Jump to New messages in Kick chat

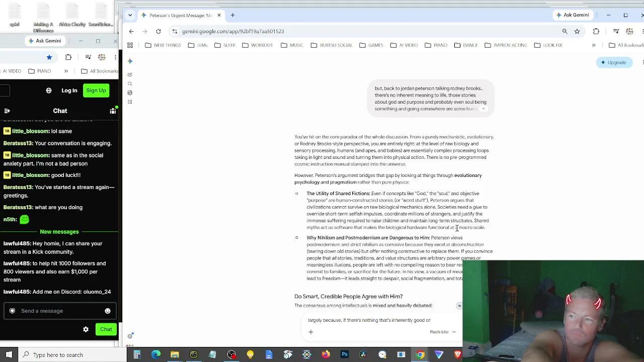[x=59, y=232]
